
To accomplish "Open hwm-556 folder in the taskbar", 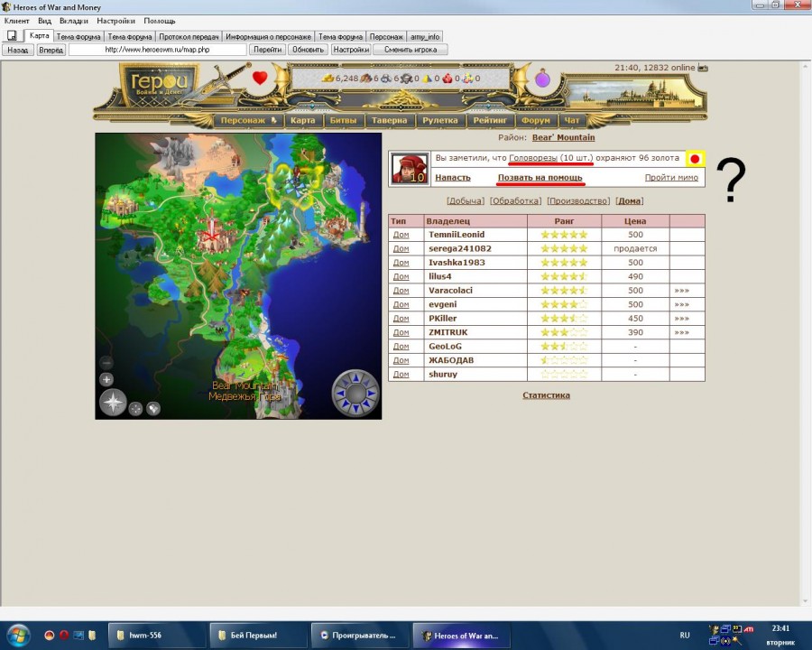I will pos(155,635).
